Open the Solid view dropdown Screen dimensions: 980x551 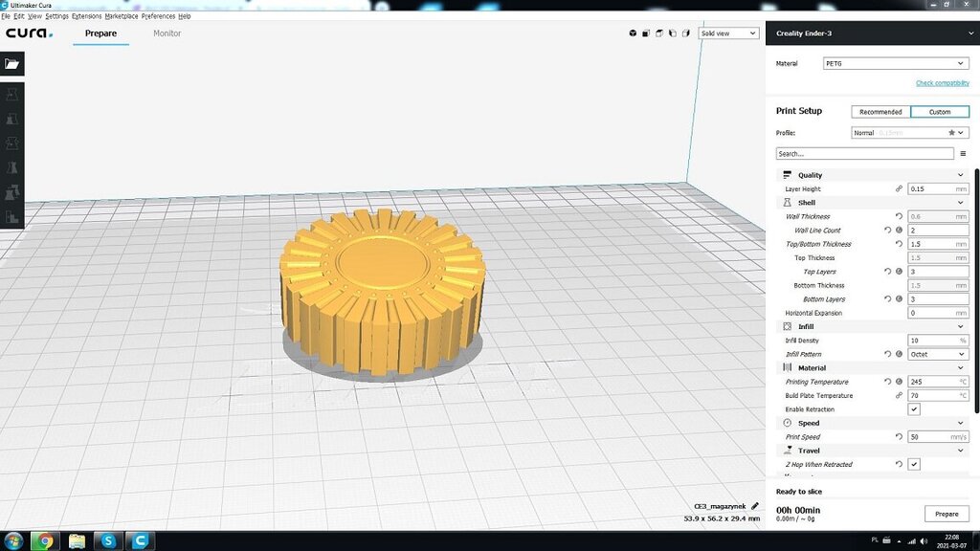(728, 33)
